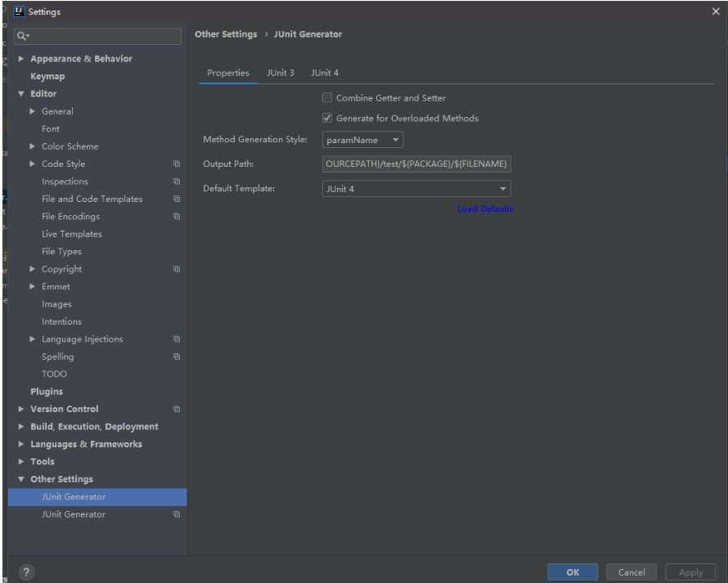The height and width of the screenshot is (583, 728).
Task: Click the Cancel button
Action: click(x=631, y=572)
